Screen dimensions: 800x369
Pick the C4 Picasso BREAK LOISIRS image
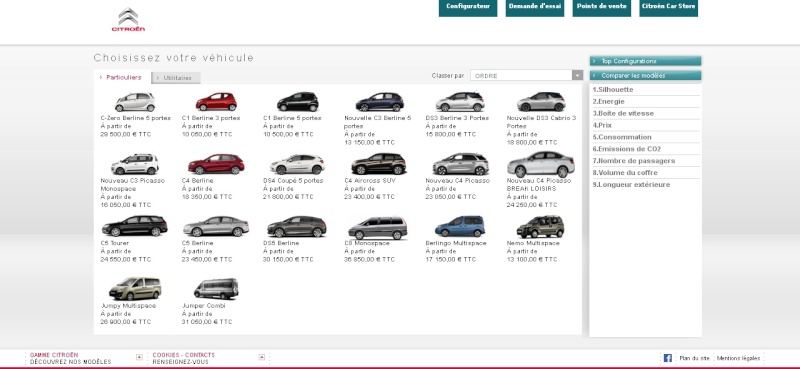click(x=541, y=164)
